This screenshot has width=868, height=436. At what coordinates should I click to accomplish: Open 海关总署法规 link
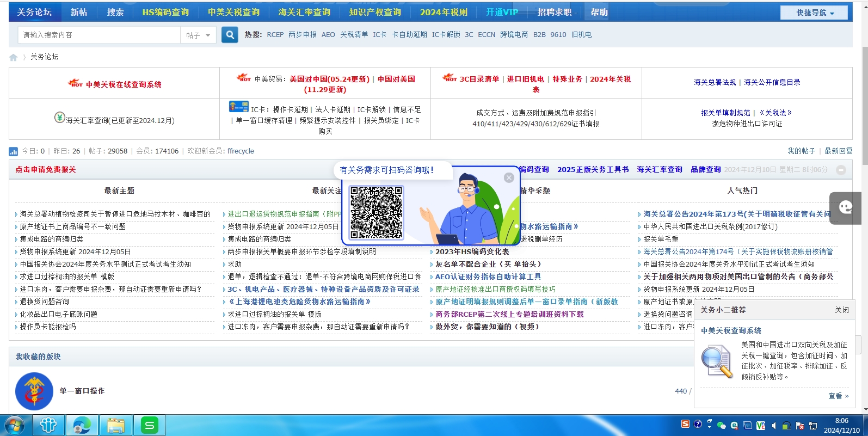click(715, 82)
